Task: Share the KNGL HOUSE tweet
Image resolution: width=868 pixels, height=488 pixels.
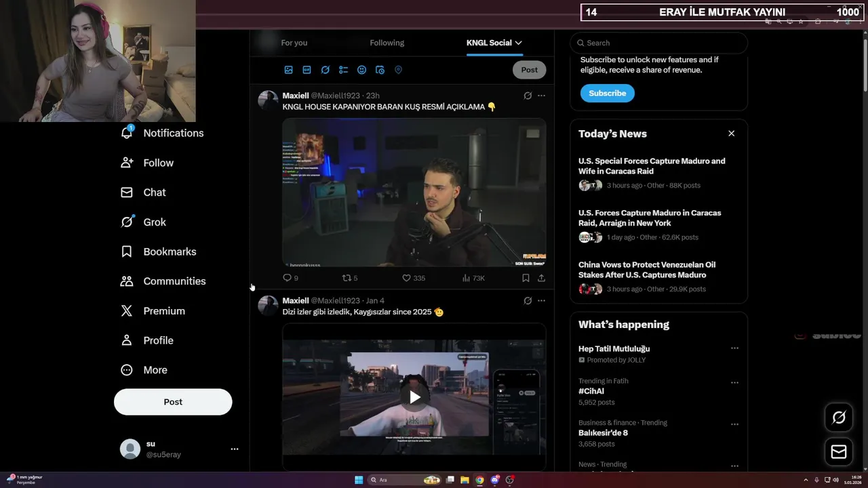Action: coord(541,278)
